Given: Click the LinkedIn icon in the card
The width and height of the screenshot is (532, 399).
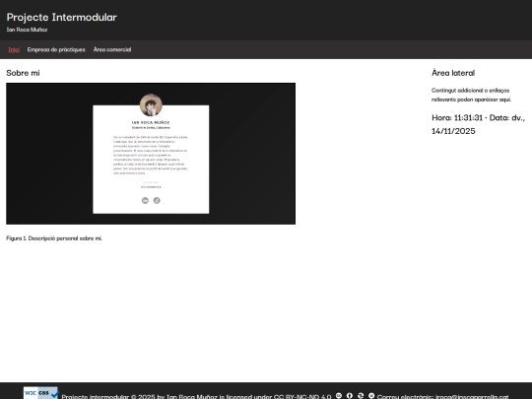Looking at the screenshot, I should (x=145, y=201).
